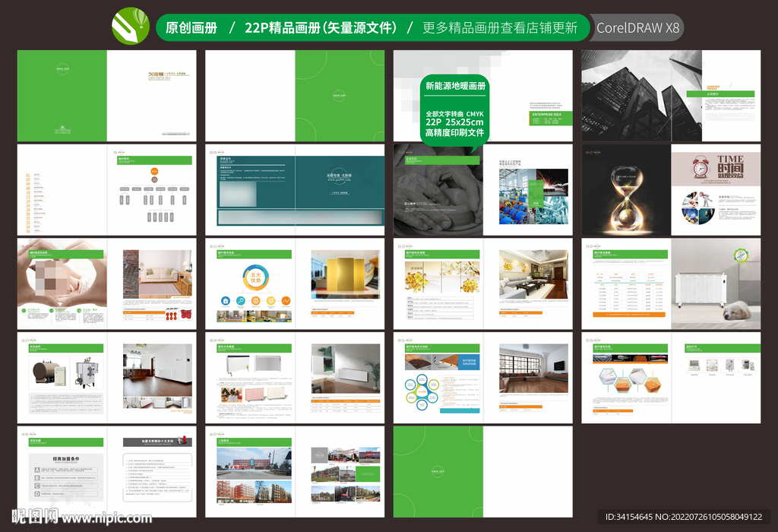Click the factory photo collage

point(533,197)
